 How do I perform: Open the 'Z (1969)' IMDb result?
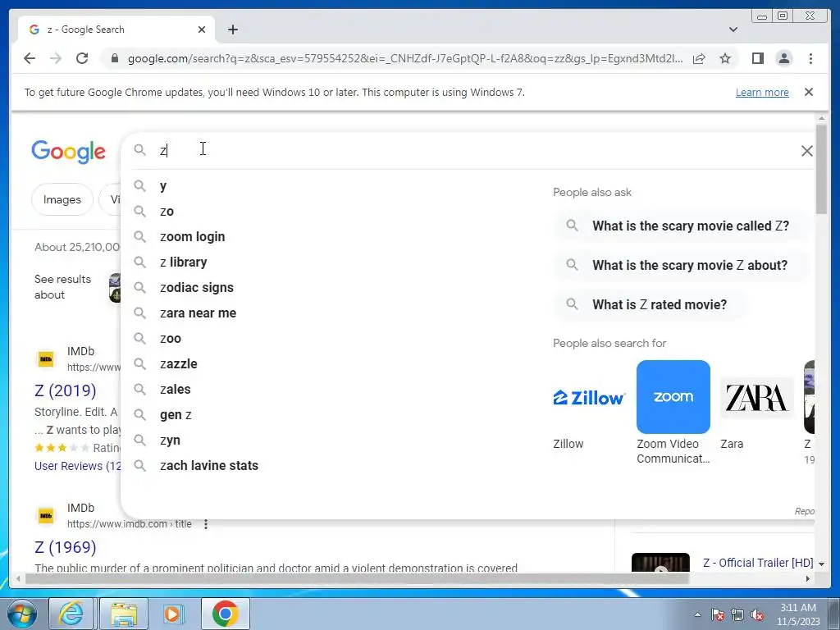66,547
